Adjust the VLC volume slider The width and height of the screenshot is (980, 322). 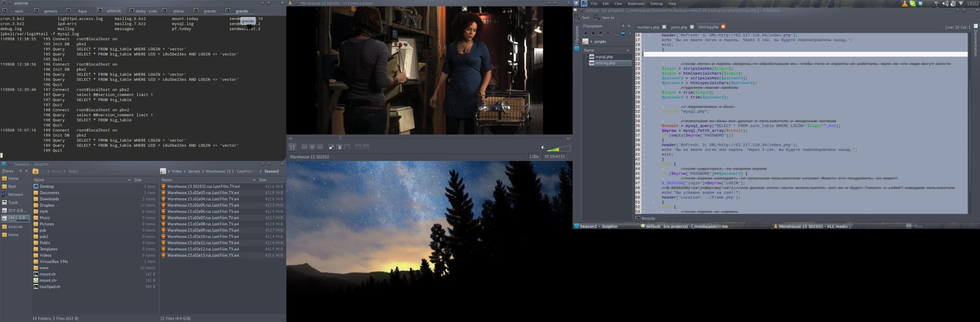559,148
